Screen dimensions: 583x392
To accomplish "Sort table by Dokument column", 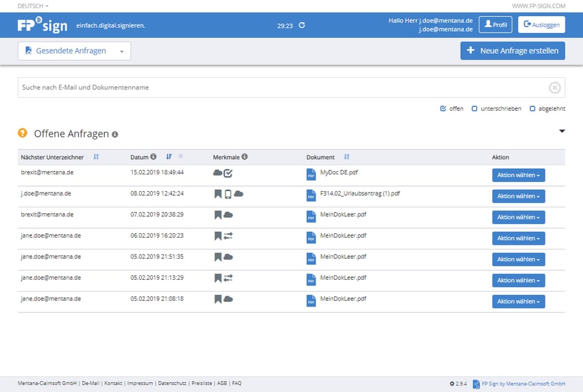I will [347, 157].
